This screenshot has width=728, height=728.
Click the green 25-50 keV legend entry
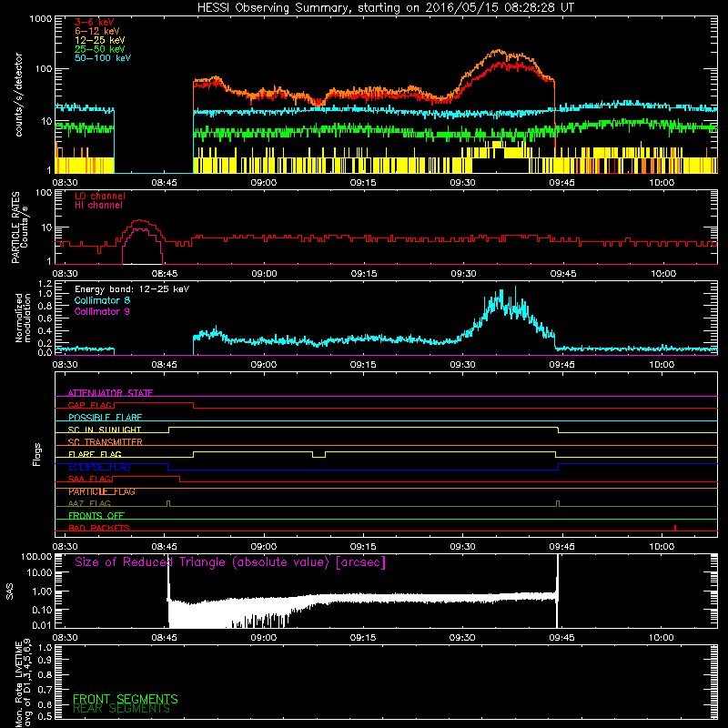click(100, 49)
